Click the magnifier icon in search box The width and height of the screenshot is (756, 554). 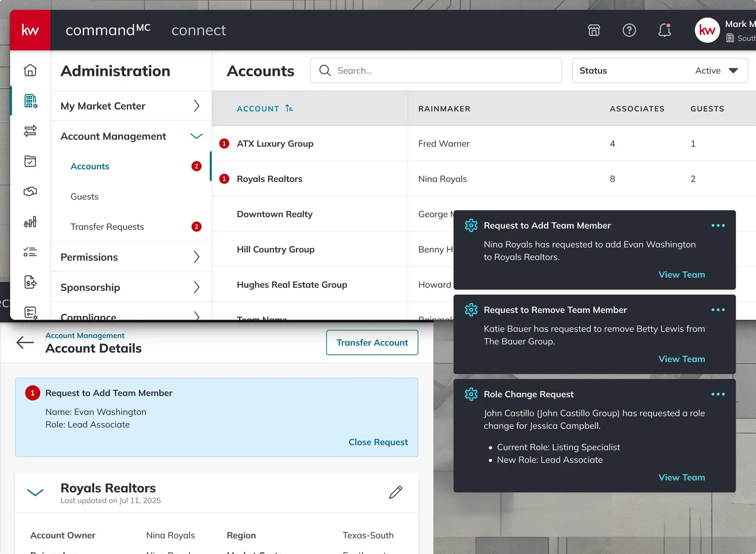pyautogui.click(x=325, y=70)
